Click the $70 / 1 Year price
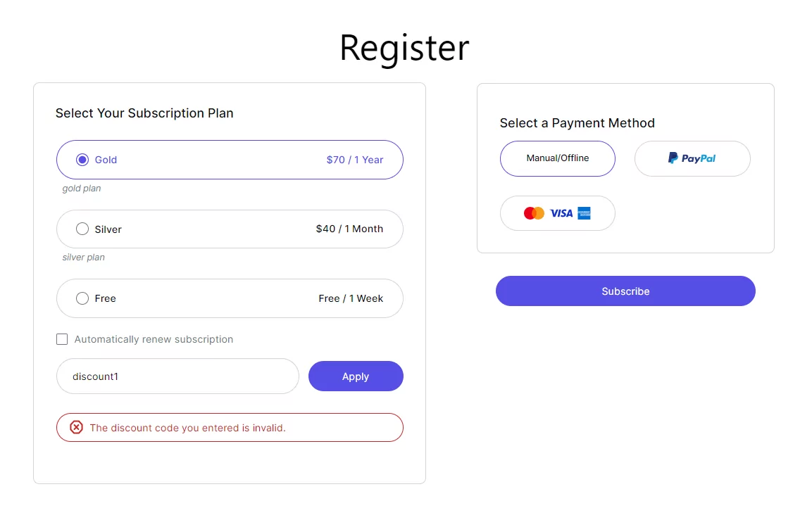 [355, 160]
